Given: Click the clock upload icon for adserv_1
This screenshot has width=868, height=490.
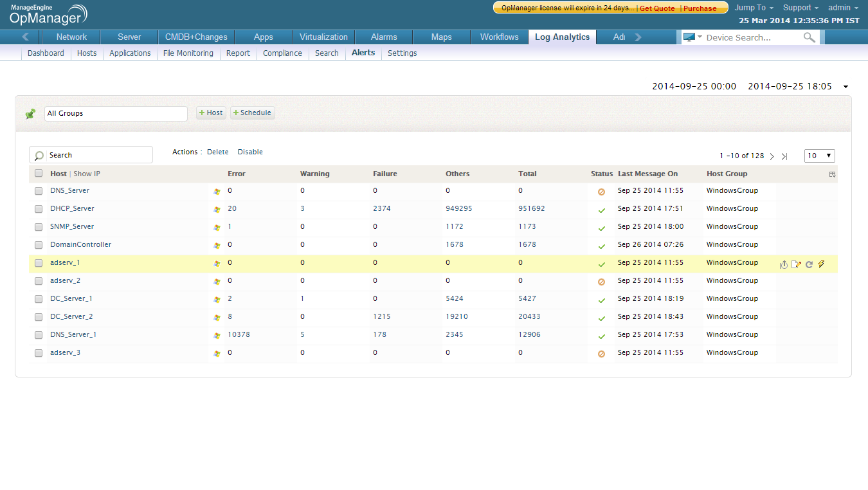Looking at the screenshot, I should tap(784, 264).
